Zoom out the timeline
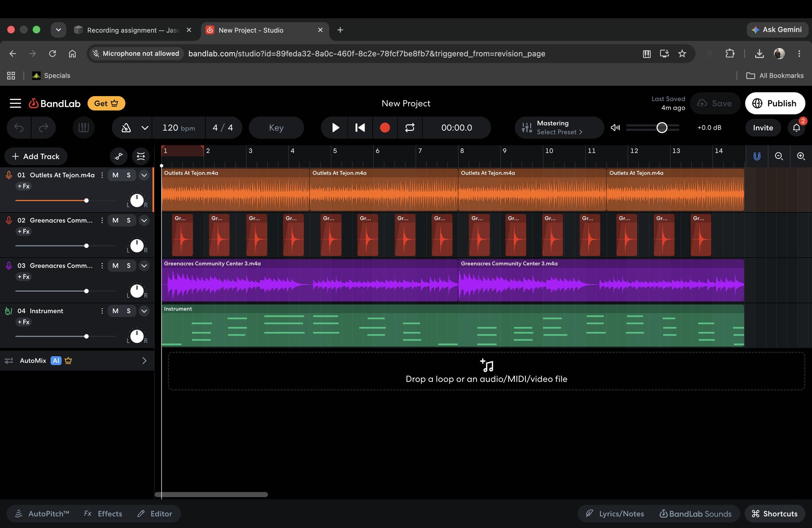 [x=779, y=156]
